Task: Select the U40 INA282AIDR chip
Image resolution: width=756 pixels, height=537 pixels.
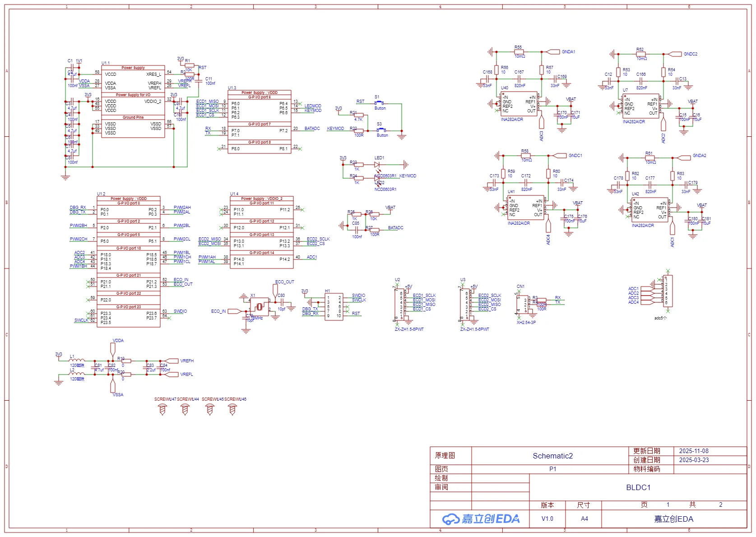Action: pos(519,104)
